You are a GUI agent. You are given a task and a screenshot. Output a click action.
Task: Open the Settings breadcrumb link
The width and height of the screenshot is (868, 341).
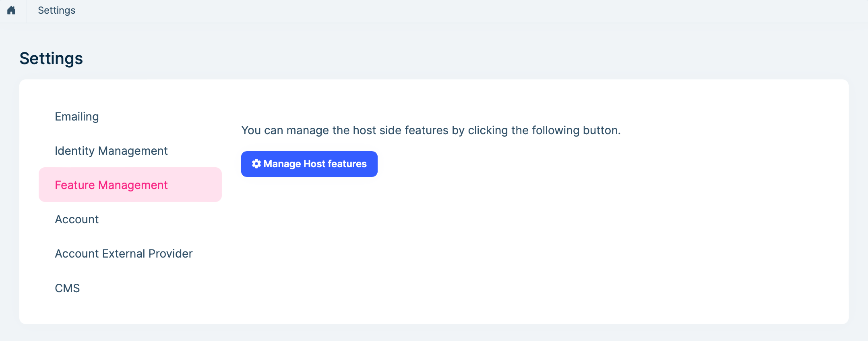[56, 10]
